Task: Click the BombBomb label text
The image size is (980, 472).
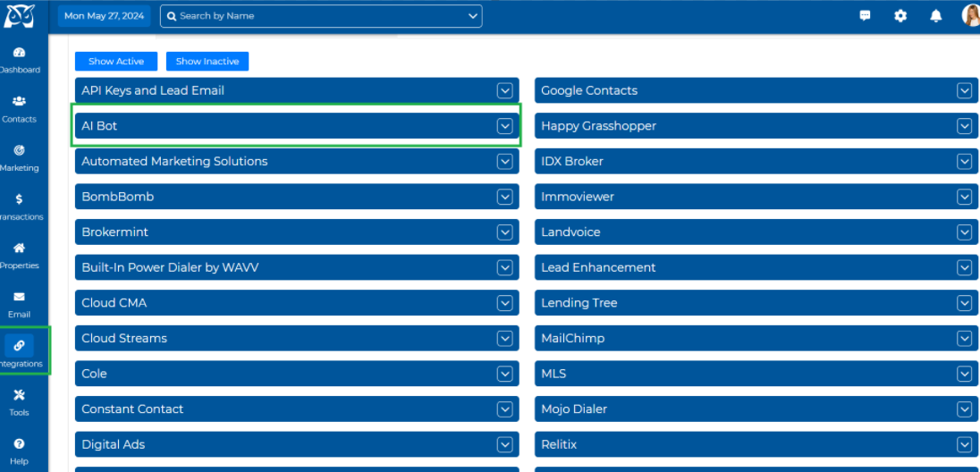Action: click(117, 197)
